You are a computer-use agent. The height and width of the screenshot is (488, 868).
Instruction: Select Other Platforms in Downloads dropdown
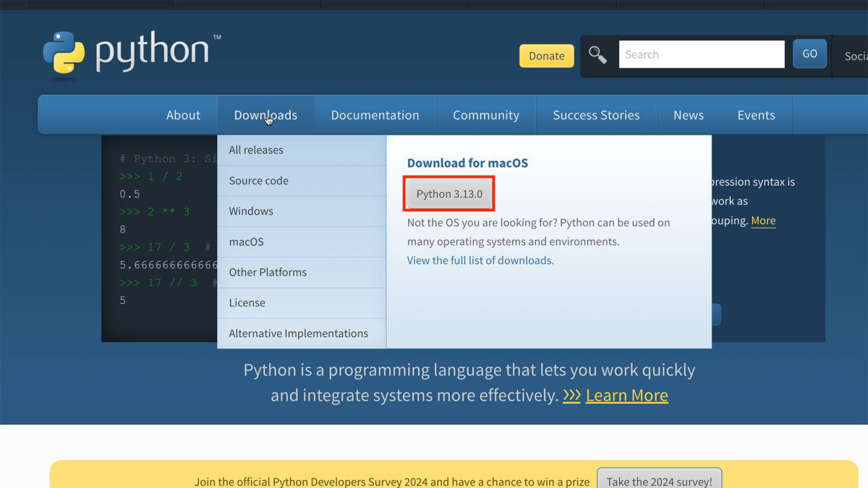302,273
